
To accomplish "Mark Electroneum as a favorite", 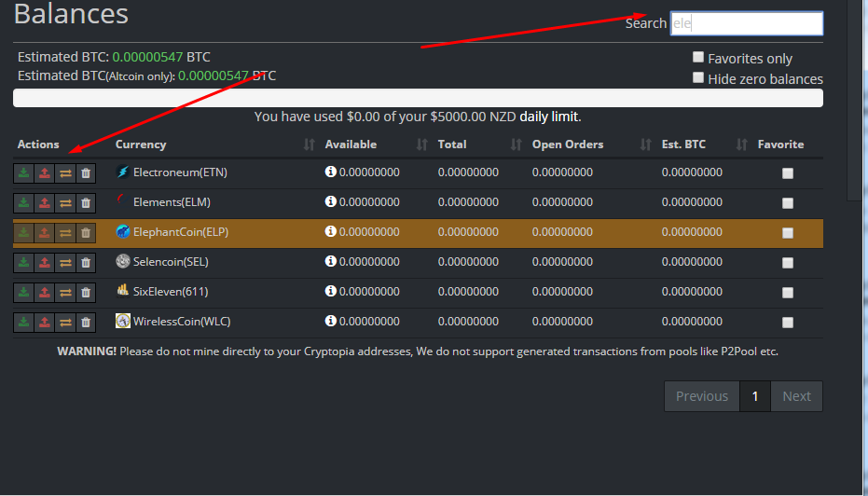I will [x=788, y=173].
